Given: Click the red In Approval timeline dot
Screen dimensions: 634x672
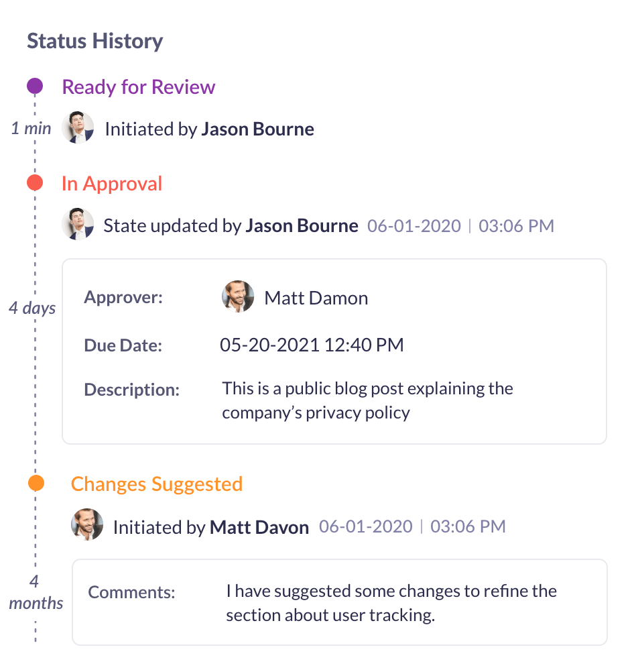Looking at the screenshot, I should click(x=35, y=182).
